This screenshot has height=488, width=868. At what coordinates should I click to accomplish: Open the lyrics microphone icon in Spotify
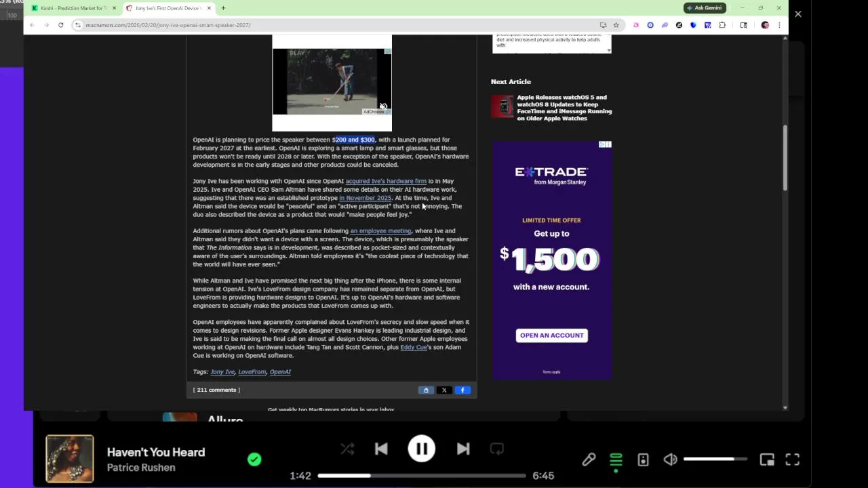coord(589,460)
